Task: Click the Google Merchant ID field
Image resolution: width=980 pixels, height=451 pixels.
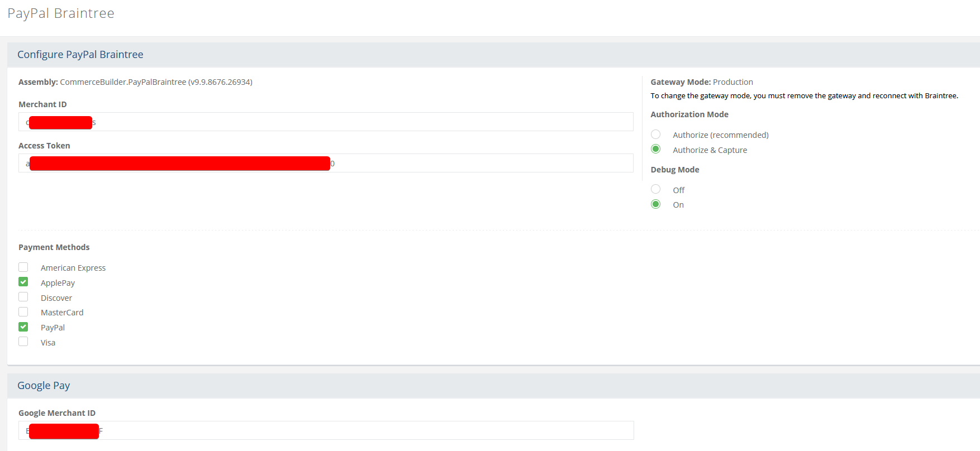Action: click(326, 430)
